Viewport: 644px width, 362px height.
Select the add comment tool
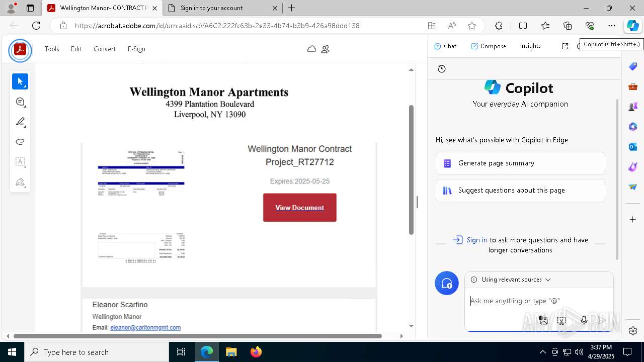click(20, 102)
